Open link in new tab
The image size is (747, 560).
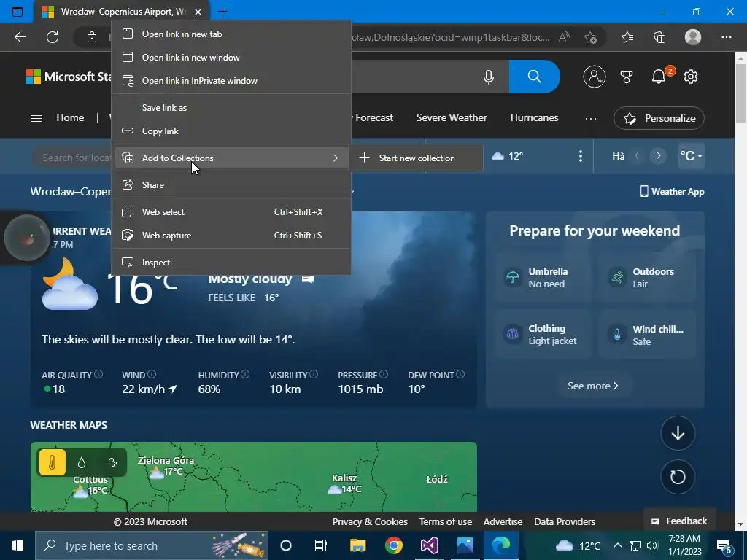pos(231,34)
